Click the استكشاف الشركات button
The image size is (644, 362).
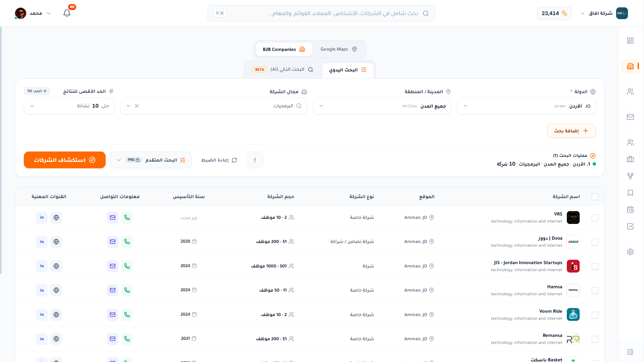click(65, 160)
